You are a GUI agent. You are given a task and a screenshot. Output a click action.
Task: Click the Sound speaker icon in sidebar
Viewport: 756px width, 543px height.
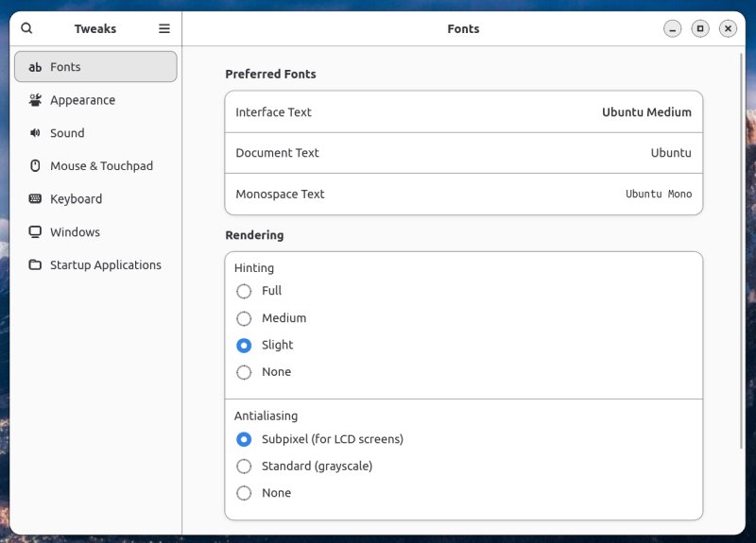pos(35,133)
